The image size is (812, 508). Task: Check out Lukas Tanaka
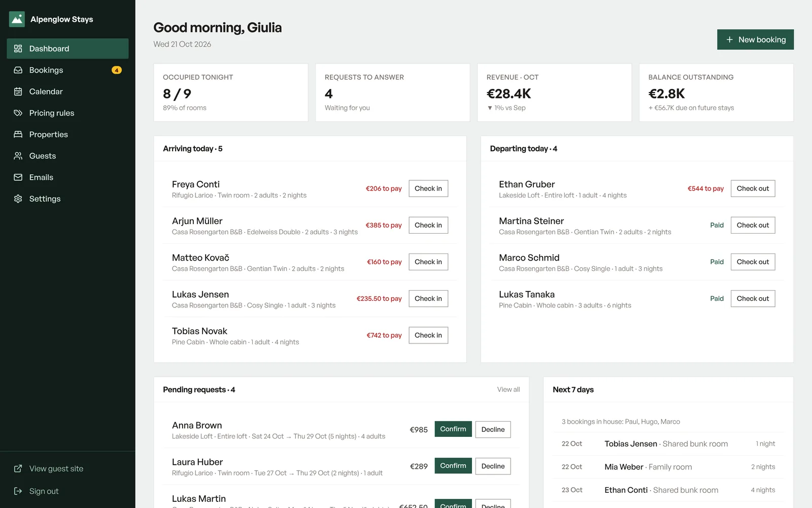click(x=753, y=299)
